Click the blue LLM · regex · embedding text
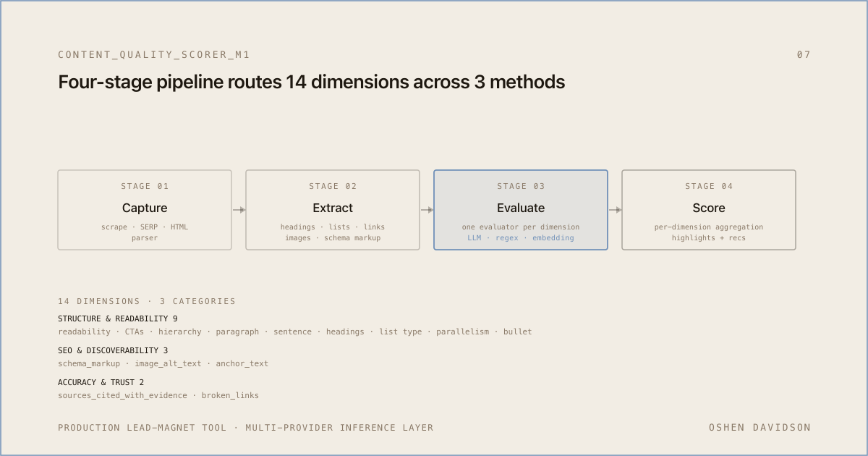Image resolution: width=868 pixels, height=456 pixels. click(x=521, y=237)
